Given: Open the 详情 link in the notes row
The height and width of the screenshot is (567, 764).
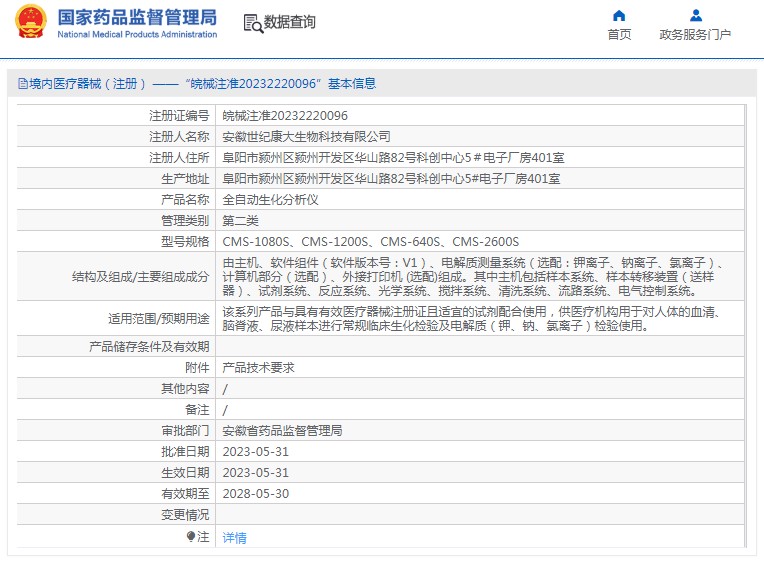Looking at the screenshot, I should [x=234, y=538].
